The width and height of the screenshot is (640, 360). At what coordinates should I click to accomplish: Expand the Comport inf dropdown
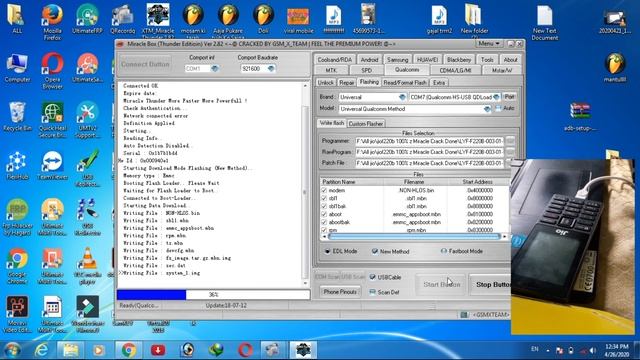click(215, 69)
